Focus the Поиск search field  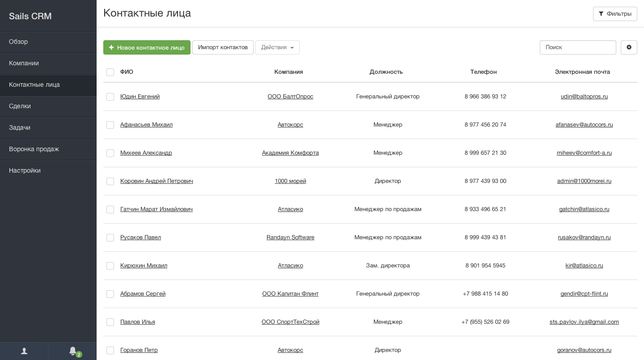[578, 47]
